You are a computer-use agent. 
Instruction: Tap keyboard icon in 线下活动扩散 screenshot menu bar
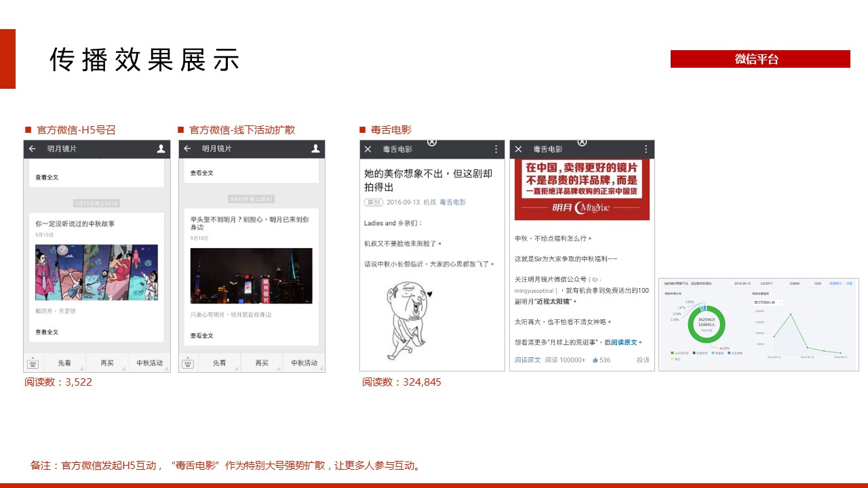[188, 363]
